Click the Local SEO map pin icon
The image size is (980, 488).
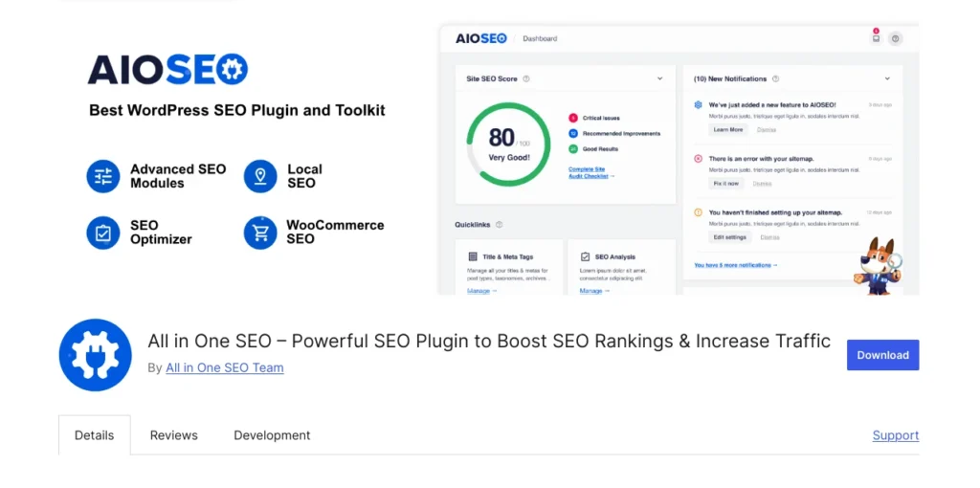coord(260,176)
